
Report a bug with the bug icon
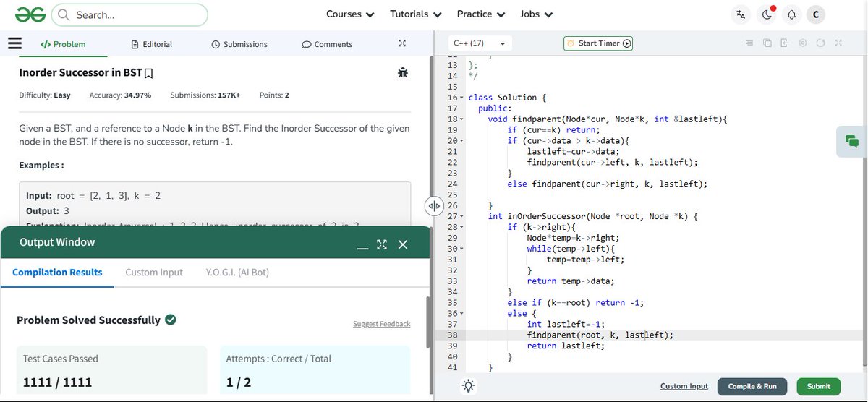403,72
